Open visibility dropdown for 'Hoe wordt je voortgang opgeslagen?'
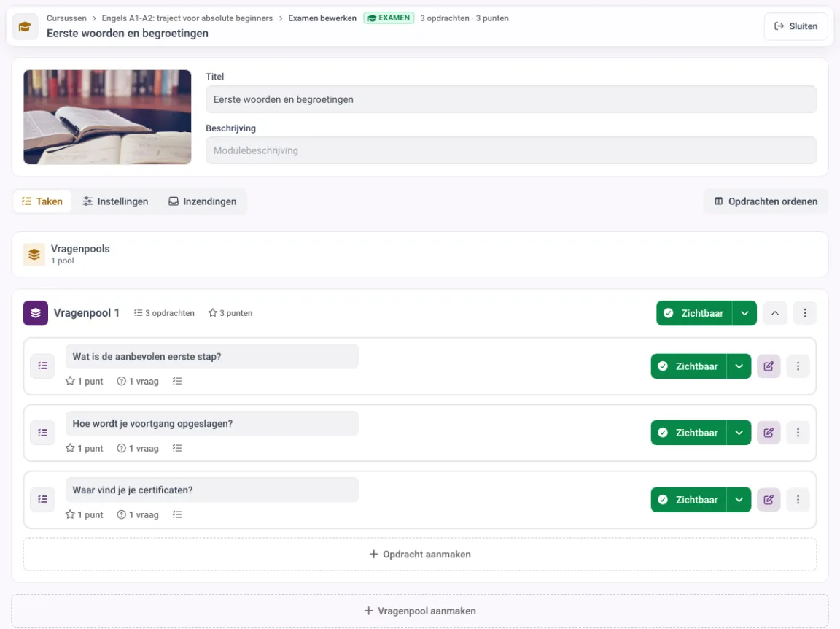 click(x=739, y=433)
